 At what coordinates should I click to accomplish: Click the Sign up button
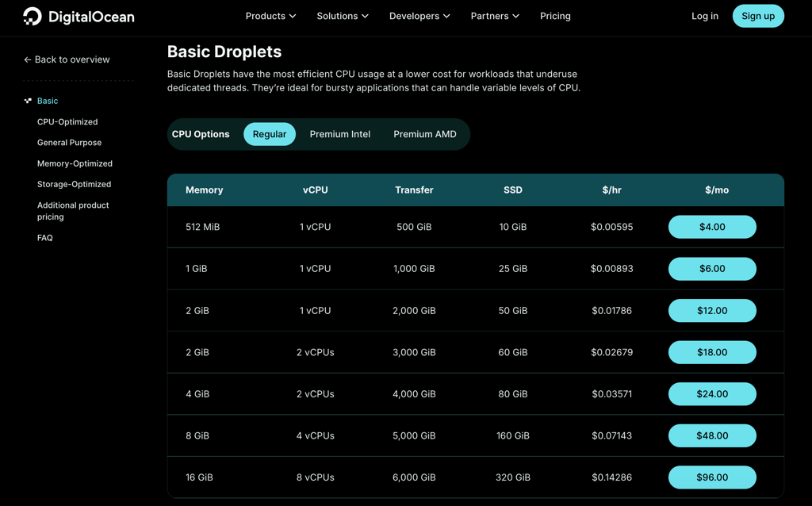[x=758, y=16]
